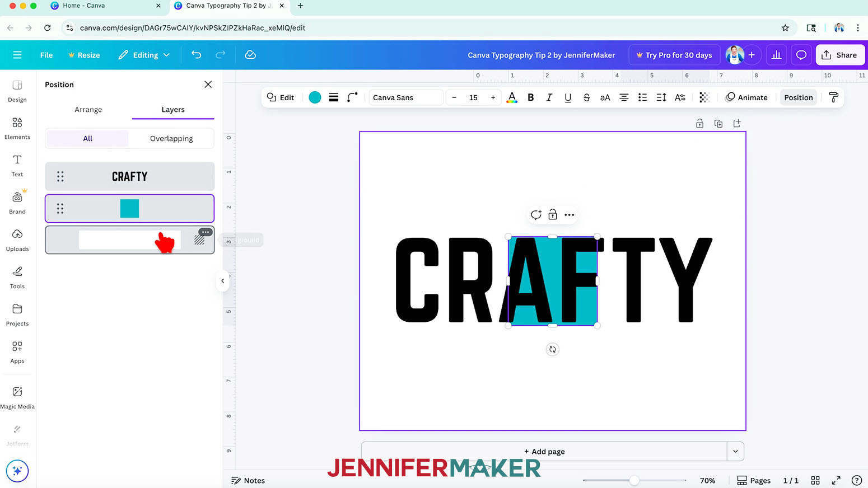
Task: Click Try Pro for 30 days
Action: click(674, 55)
